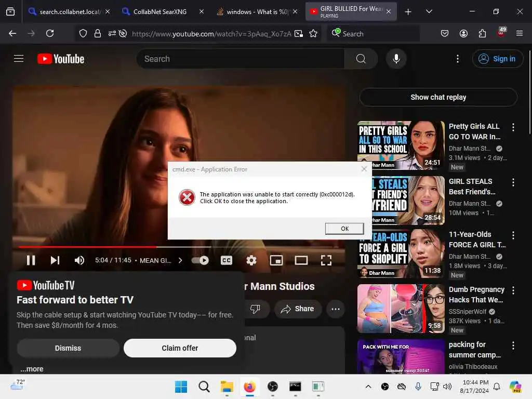Screen dimensions: 532x399
Task: Go back to previous page
Action: (x=12, y=33)
